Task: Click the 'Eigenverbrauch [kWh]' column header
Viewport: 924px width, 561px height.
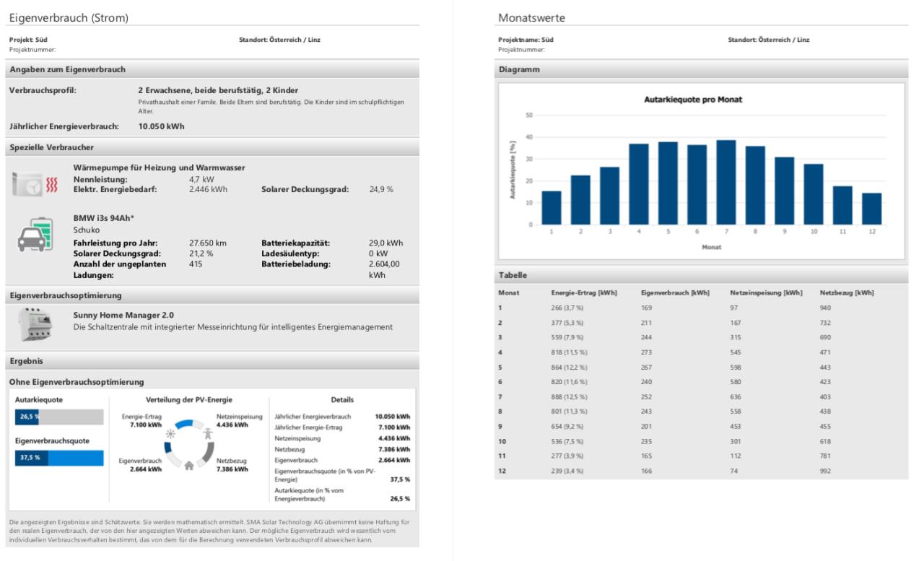Action: 675,293
